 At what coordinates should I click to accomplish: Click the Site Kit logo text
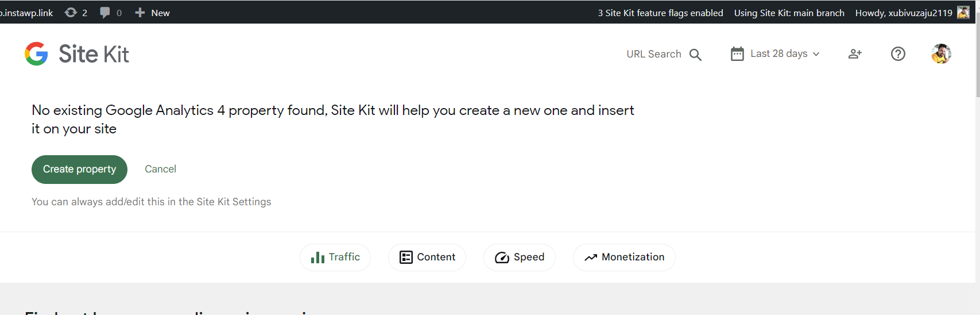(x=94, y=54)
